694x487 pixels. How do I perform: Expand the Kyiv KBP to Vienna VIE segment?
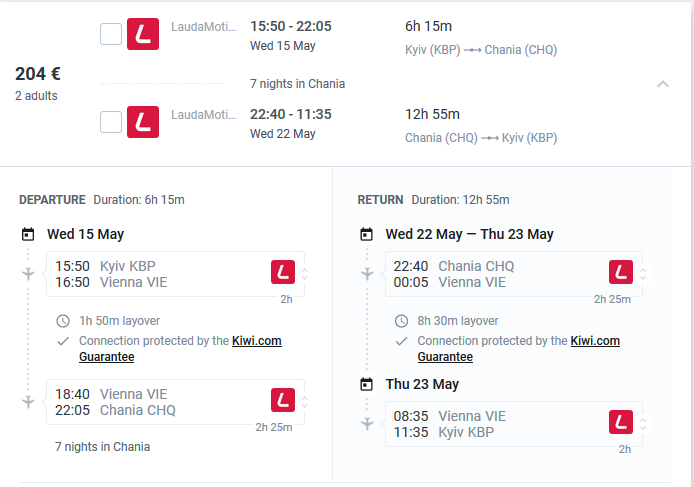coord(304,274)
